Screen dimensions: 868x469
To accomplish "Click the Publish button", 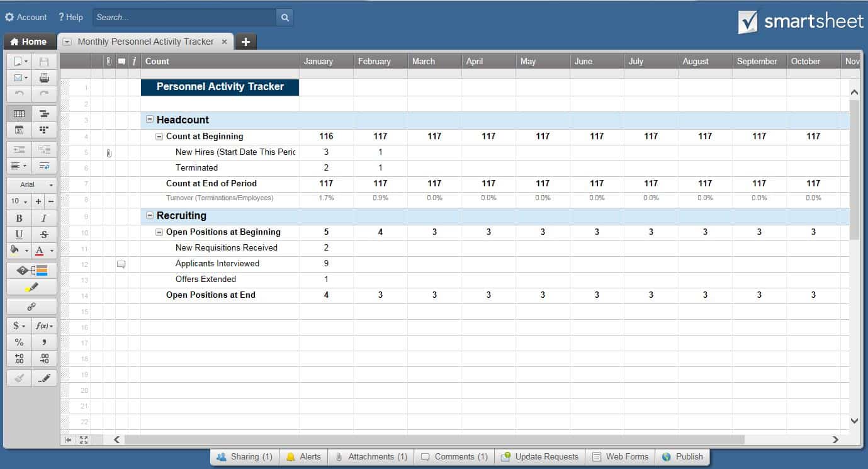I will pyautogui.click(x=683, y=456).
